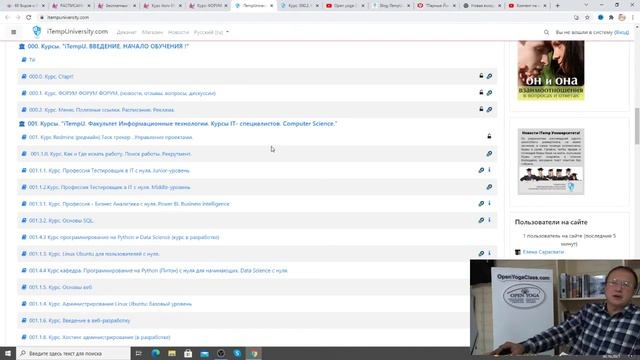This screenshot has width=640, height=360.
Task: Open category 000. Курсы iTempU ВВЕДЕНИЕ
Action: pos(108,47)
